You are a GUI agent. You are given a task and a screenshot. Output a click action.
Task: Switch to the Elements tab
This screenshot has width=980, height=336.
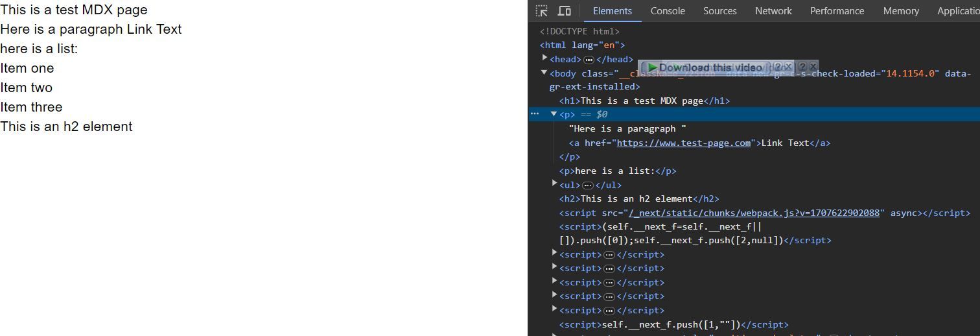click(612, 11)
